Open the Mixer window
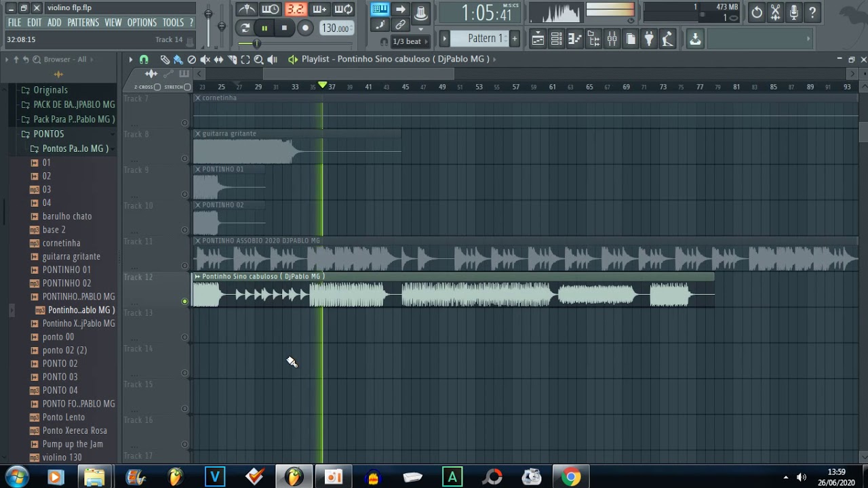The height and width of the screenshot is (488, 868). coord(612,39)
